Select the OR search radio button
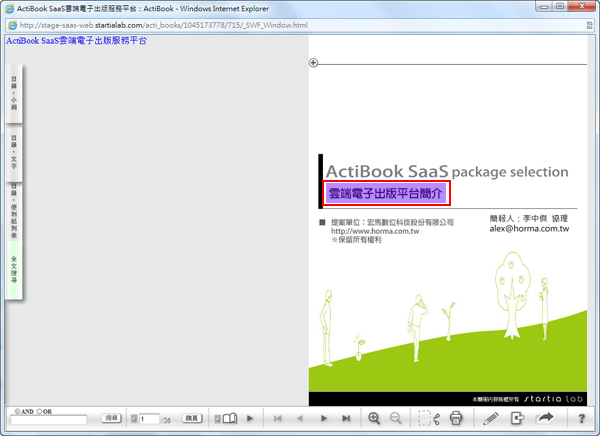 click(x=39, y=411)
